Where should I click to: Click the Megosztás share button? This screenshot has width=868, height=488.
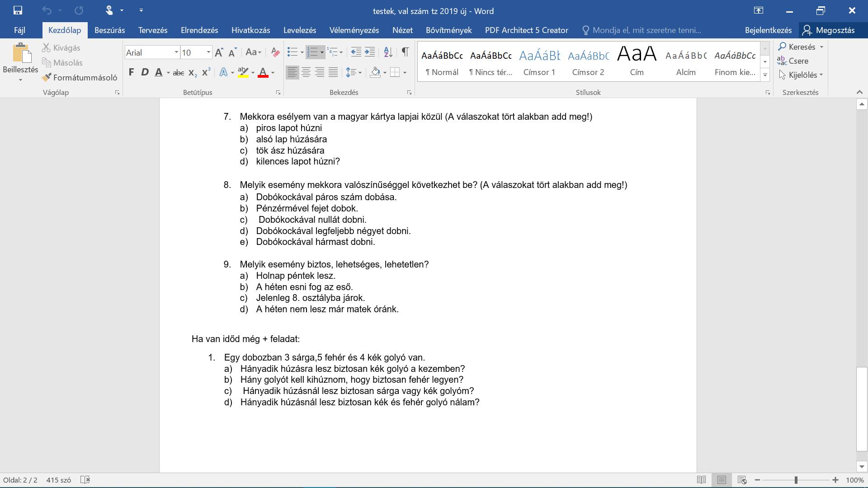pyautogui.click(x=829, y=30)
